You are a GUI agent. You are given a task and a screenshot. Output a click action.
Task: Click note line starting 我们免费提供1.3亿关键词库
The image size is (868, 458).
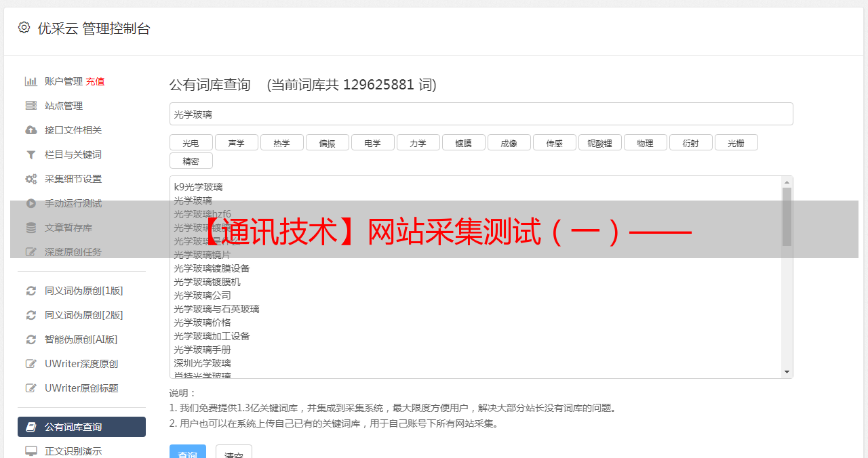coord(394,408)
